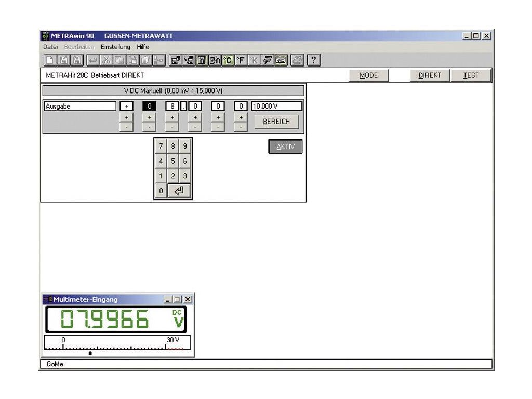Image resolution: width=532 pixels, height=399 pixels.
Task: Select the Kelvin K unit icon
Action: point(255,60)
